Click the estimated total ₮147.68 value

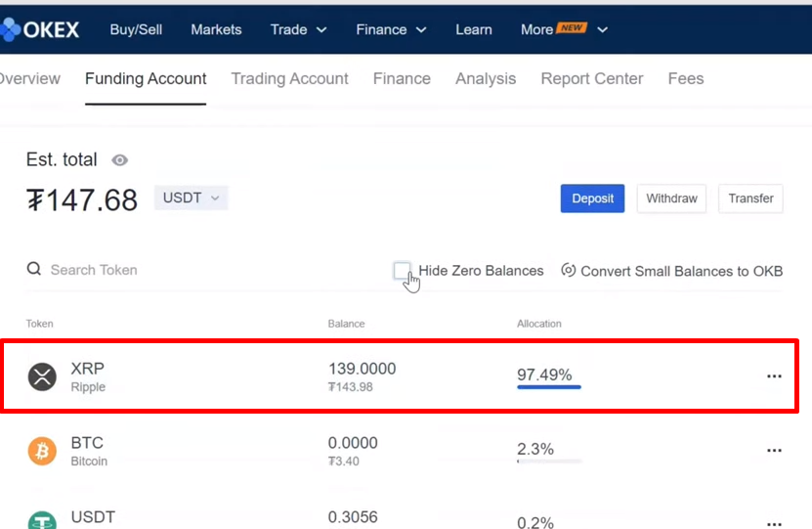(x=82, y=200)
